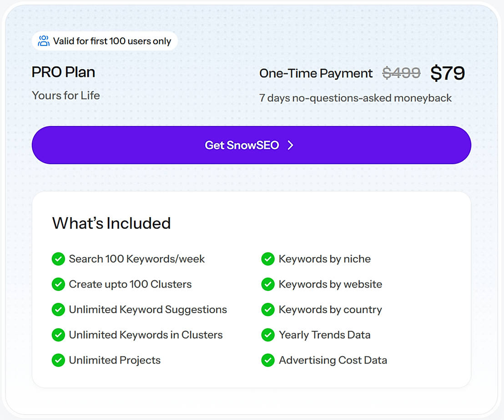Click 'Unlimited Keyword Suggestions' feature text
Screen dimensions: 504x420
[148, 310]
